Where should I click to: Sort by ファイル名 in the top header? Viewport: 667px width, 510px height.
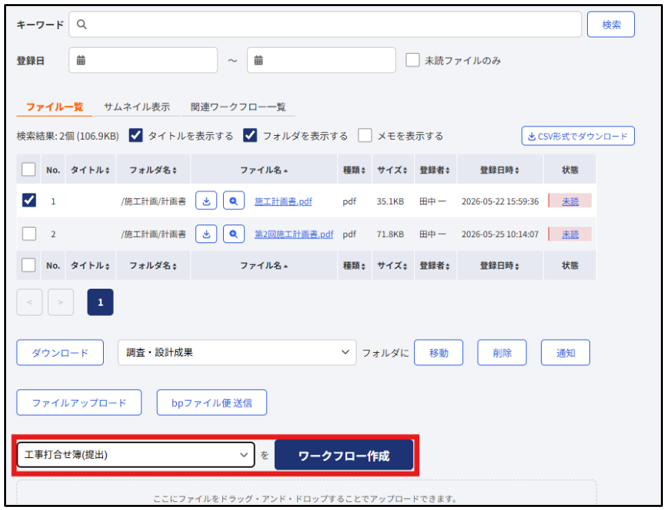(264, 170)
